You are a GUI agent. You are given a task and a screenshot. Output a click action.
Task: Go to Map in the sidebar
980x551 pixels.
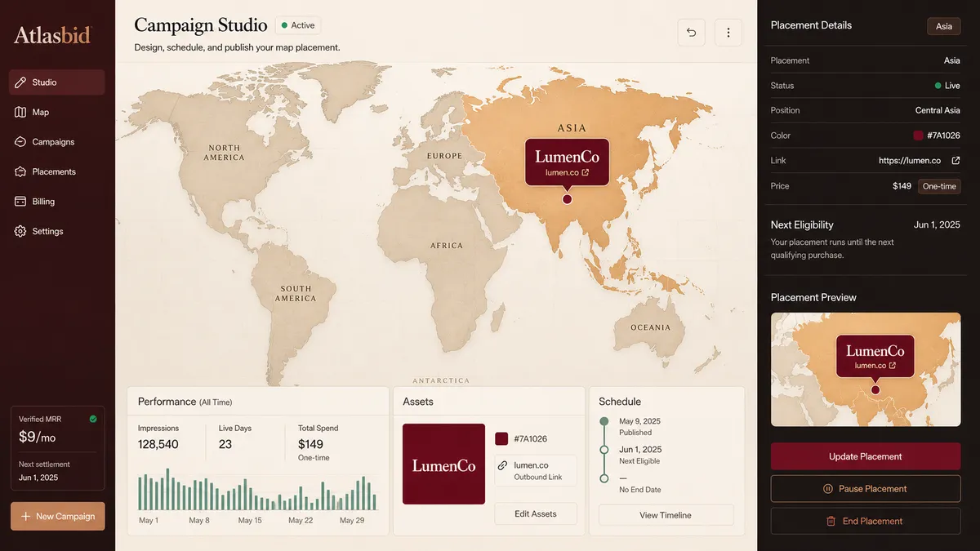(57, 112)
